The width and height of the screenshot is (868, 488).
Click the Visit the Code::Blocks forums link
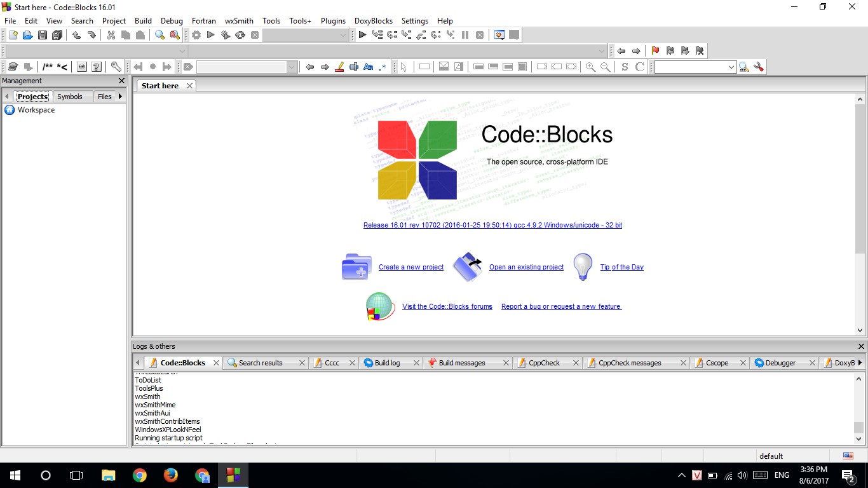pos(447,306)
